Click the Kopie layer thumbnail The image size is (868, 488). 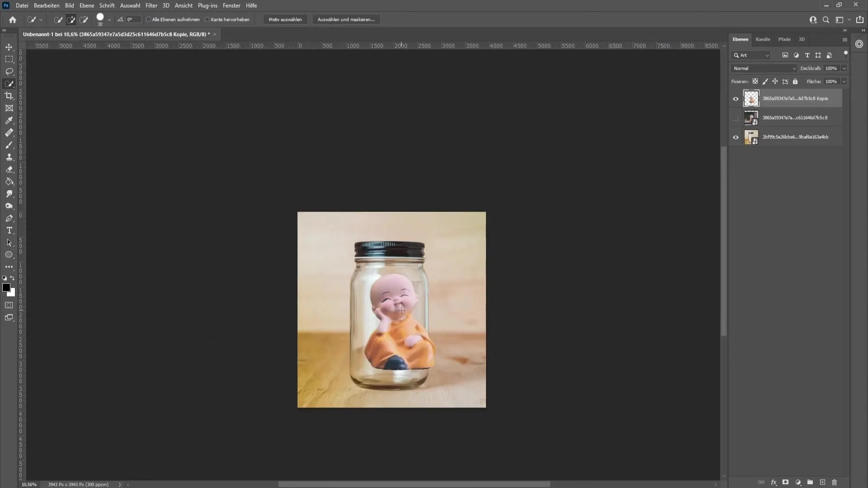coord(751,99)
